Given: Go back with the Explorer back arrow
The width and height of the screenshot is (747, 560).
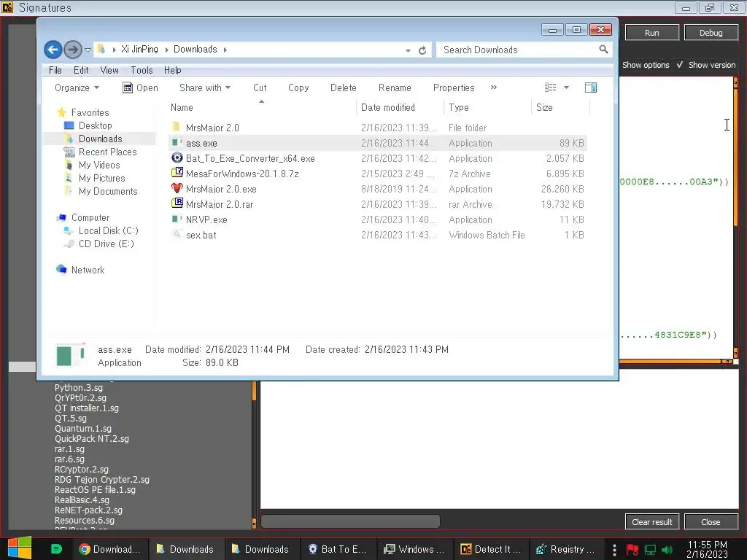Looking at the screenshot, I should pos(53,50).
